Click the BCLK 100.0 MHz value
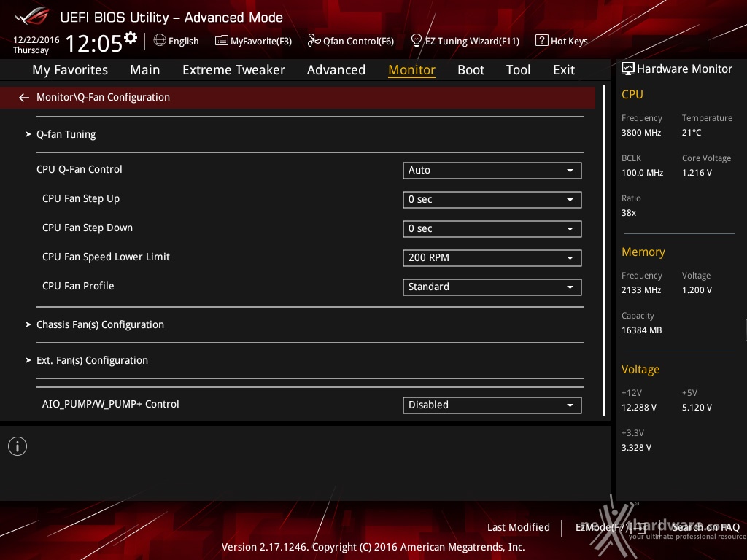Image resolution: width=747 pixels, height=560 pixels. coord(642,173)
